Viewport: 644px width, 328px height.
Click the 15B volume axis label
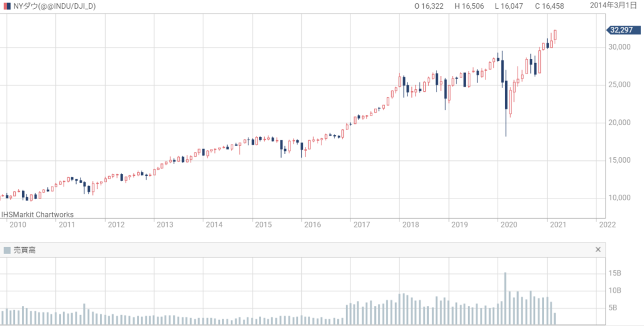(614, 273)
